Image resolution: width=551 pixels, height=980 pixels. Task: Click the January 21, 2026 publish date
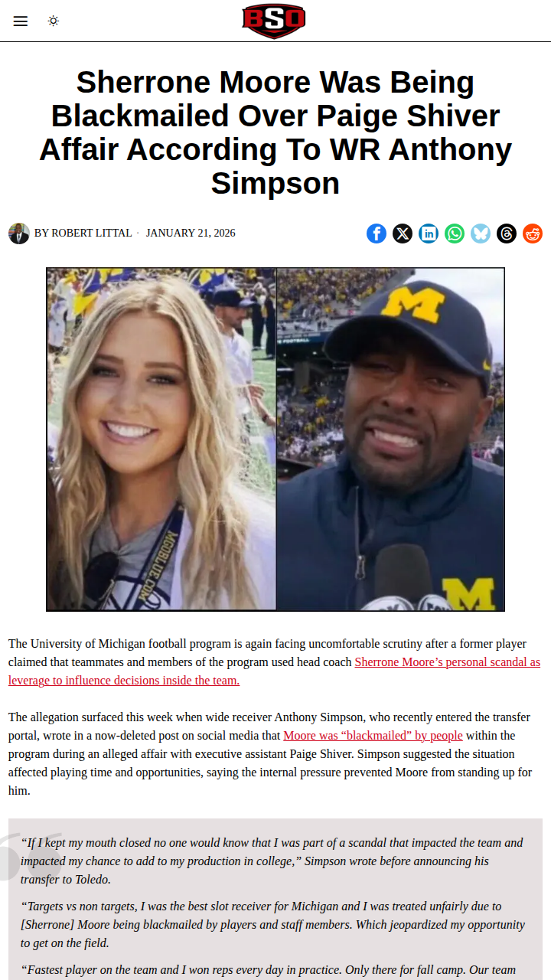tap(191, 233)
